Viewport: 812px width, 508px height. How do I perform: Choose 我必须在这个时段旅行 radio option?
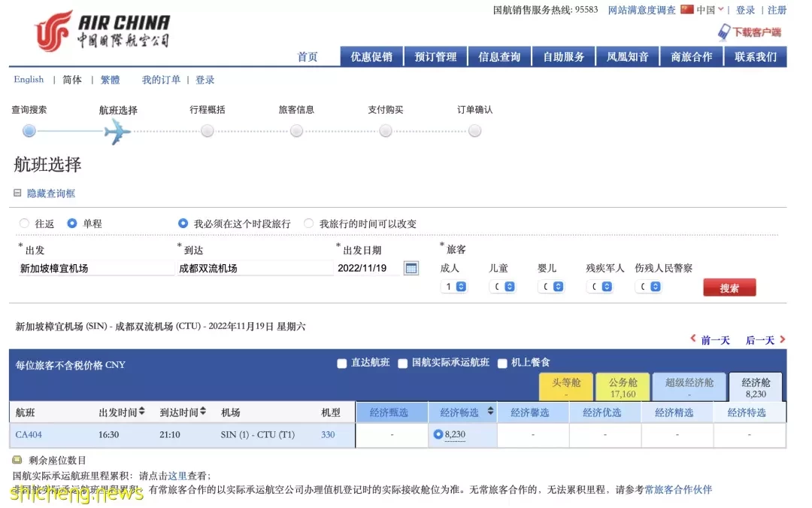183,224
